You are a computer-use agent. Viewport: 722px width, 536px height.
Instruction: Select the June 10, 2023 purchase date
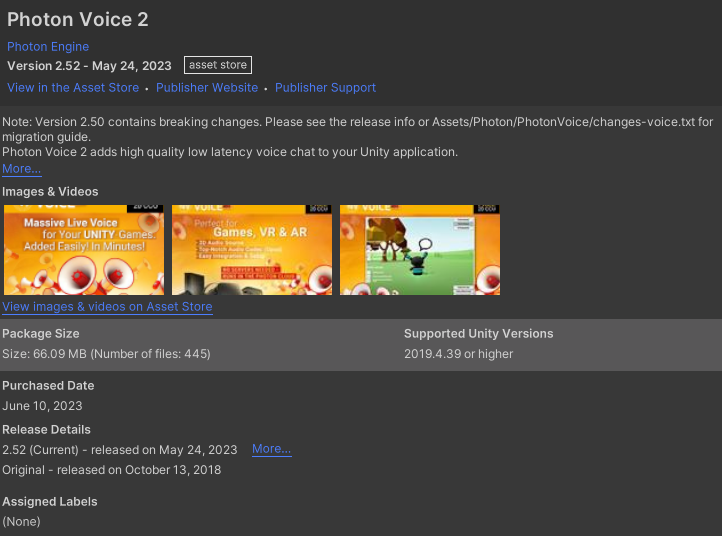[42, 406]
